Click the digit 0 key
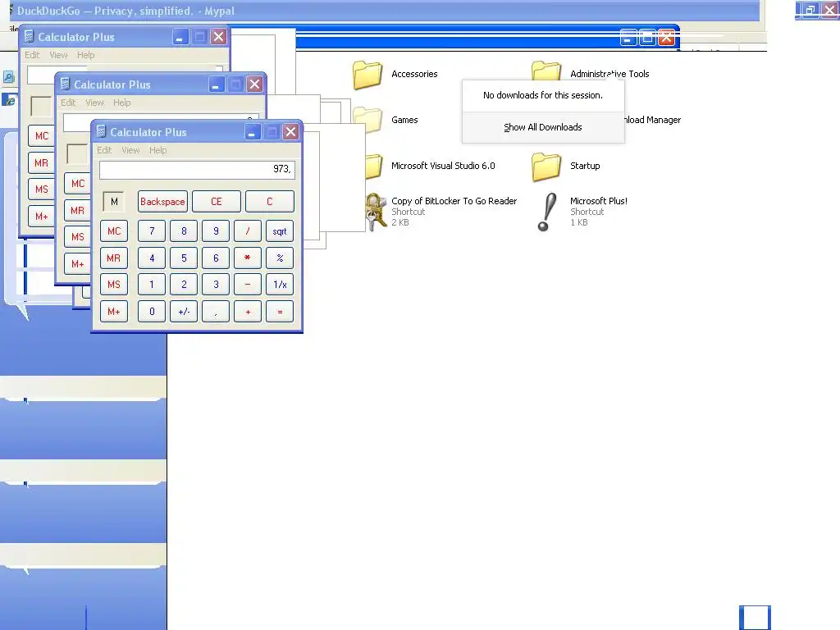Image resolution: width=840 pixels, height=630 pixels. [152, 311]
